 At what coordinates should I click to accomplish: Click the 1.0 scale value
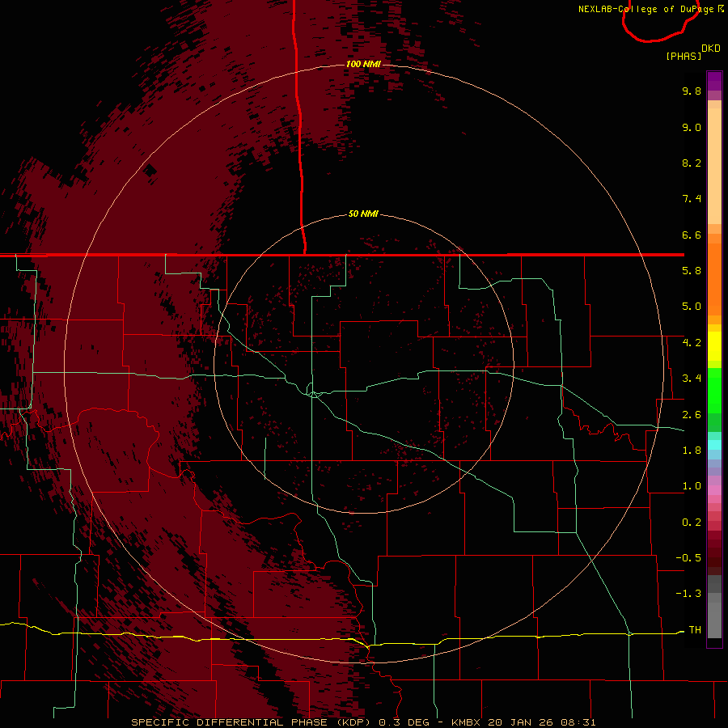(692, 486)
